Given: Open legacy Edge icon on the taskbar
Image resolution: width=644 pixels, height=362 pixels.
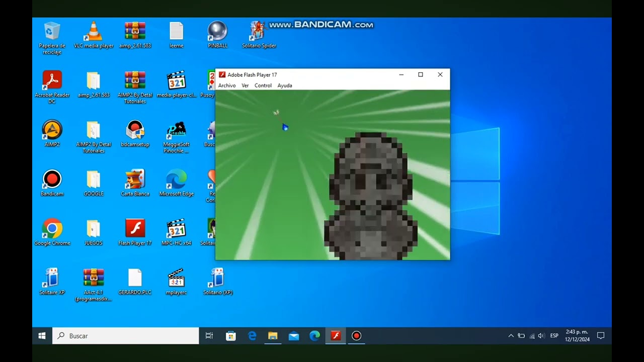Looking at the screenshot, I should tap(252, 336).
